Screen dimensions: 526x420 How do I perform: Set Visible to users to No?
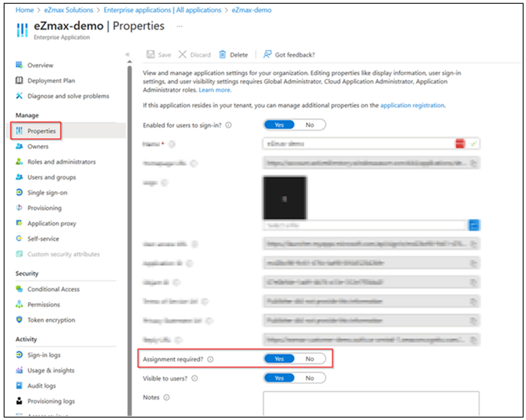click(310, 378)
